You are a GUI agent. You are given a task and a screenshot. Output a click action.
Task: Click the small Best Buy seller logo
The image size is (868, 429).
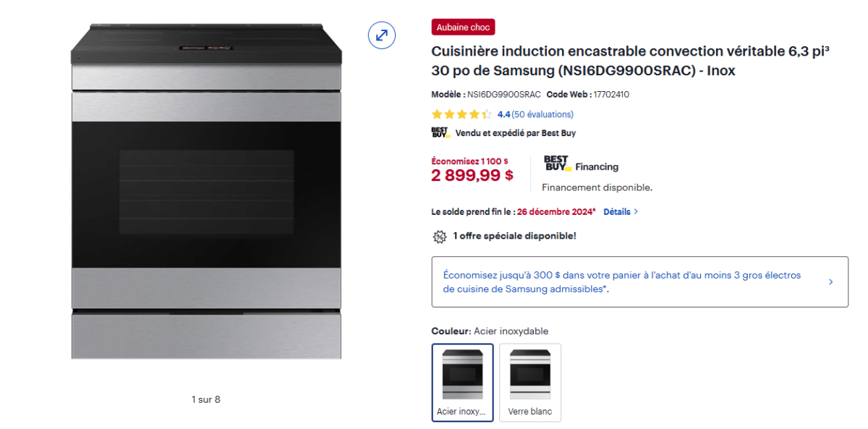[441, 133]
